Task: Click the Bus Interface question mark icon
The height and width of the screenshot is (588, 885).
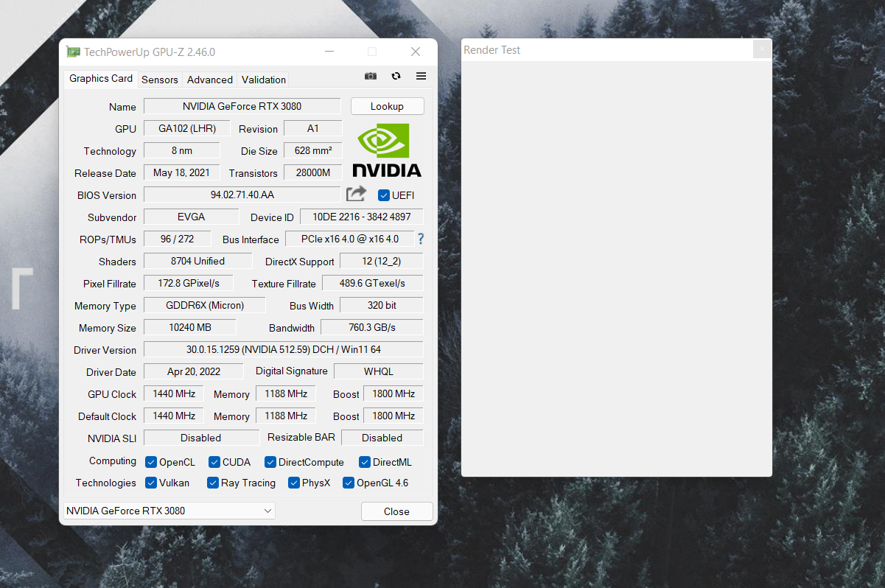Action: click(x=421, y=239)
